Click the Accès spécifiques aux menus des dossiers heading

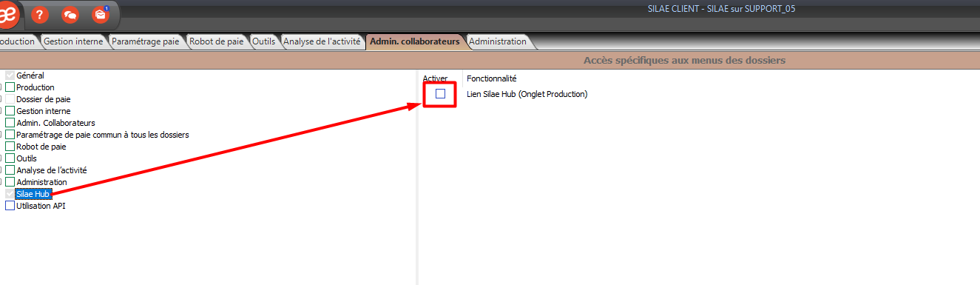click(x=684, y=60)
